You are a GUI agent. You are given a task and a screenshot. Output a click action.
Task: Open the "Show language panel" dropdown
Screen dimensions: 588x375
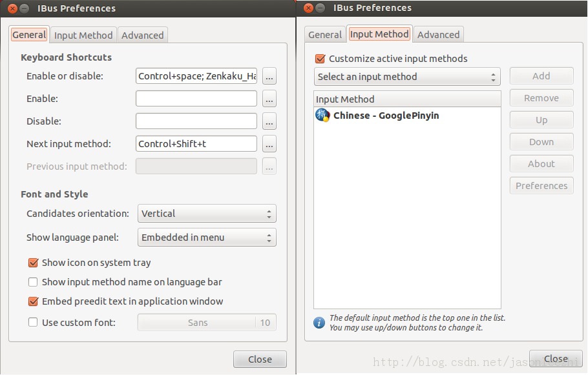[x=207, y=238]
